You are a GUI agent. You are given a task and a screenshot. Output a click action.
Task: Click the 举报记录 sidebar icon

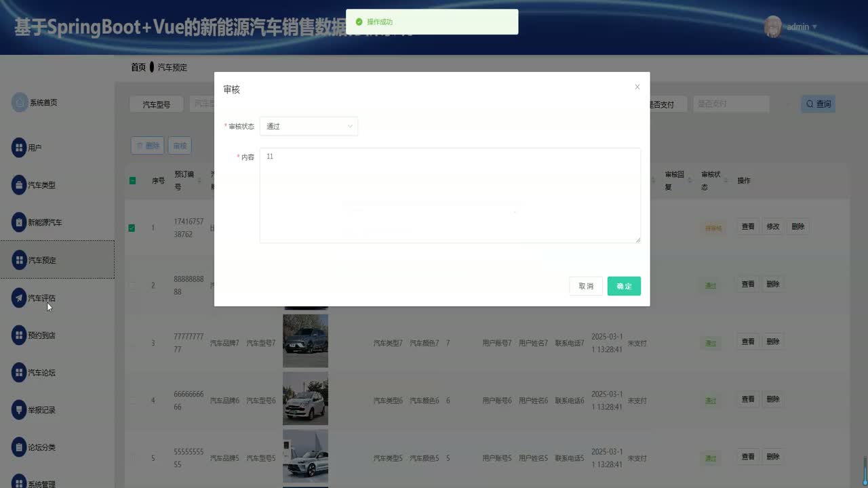(x=19, y=410)
